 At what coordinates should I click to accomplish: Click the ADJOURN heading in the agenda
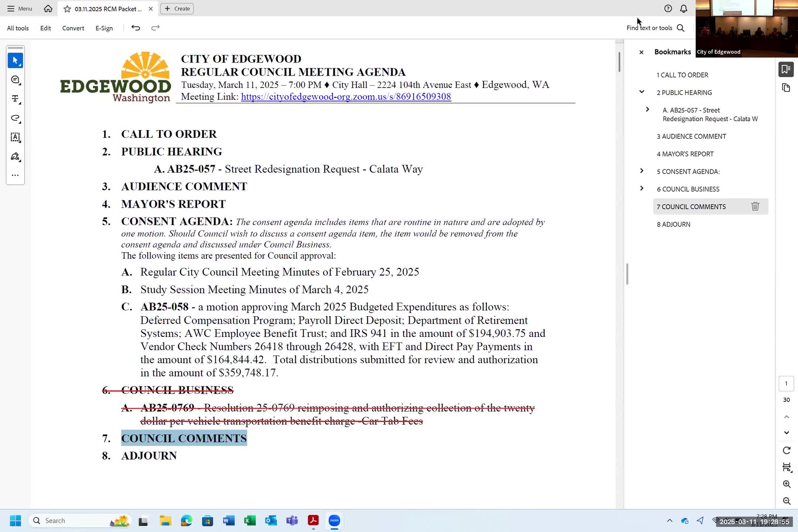coord(149,456)
